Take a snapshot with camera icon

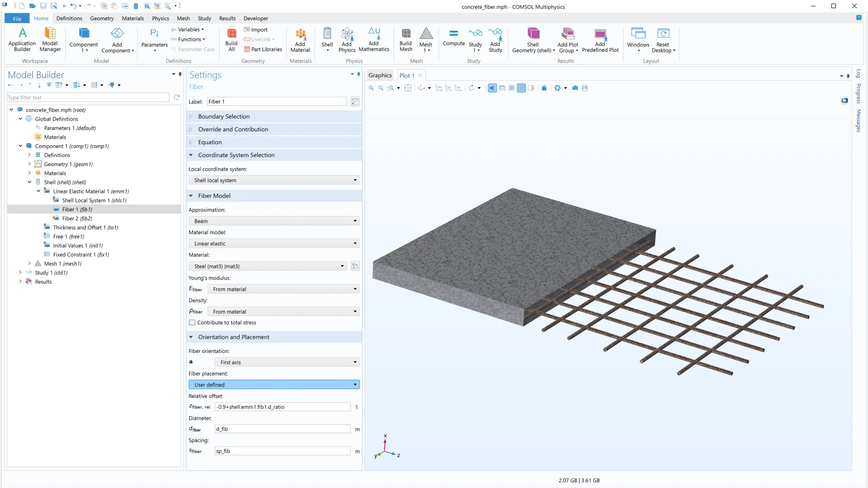click(575, 88)
